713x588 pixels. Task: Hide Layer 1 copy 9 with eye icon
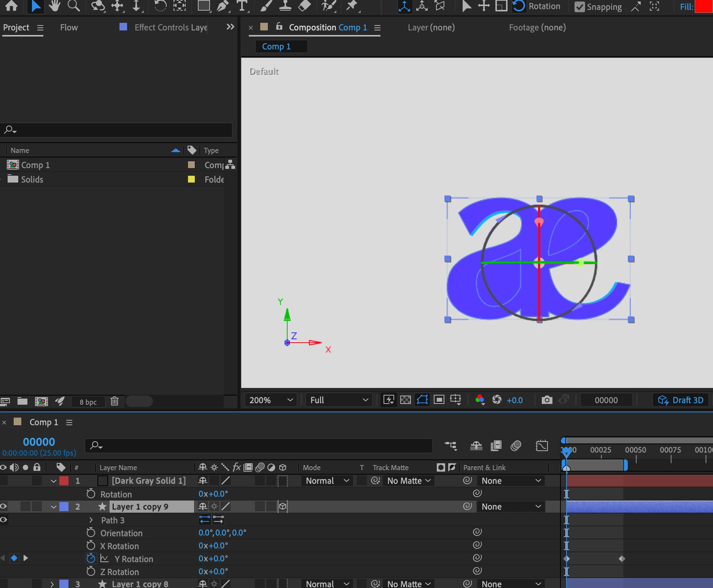[3, 506]
